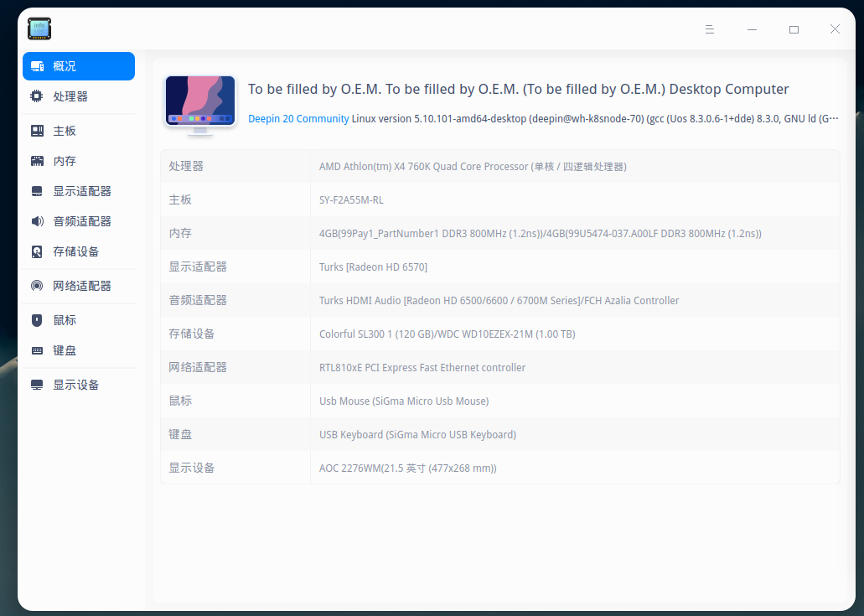Select the SY-F2A55M-RL motherboard value
This screenshot has width=864, height=616.
[x=351, y=200]
